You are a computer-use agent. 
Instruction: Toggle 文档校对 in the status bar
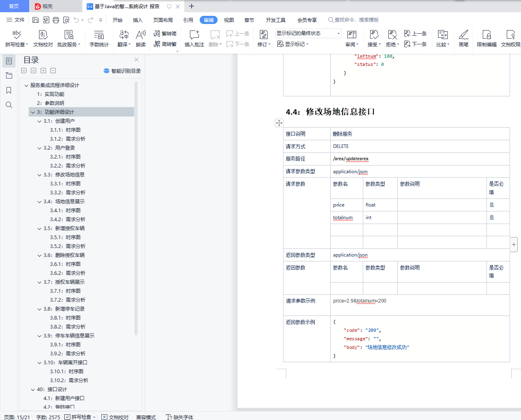(115, 417)
